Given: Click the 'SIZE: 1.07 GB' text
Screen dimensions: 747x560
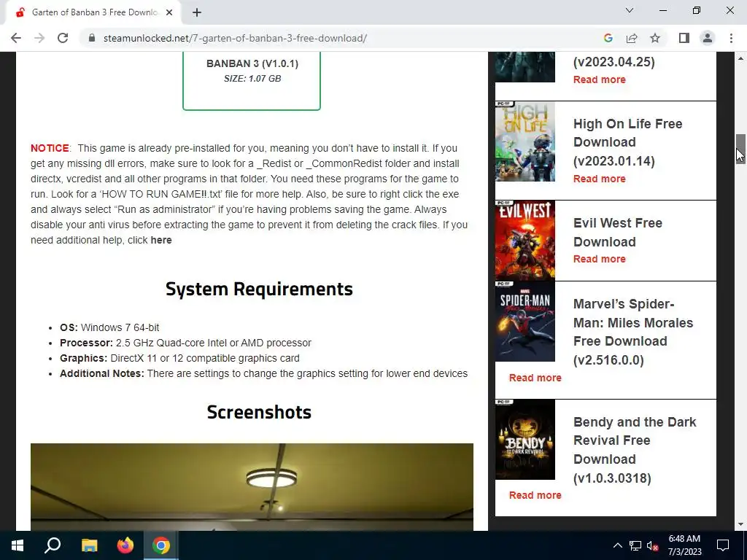Looking at the screenshot, I should coord(252,79).
